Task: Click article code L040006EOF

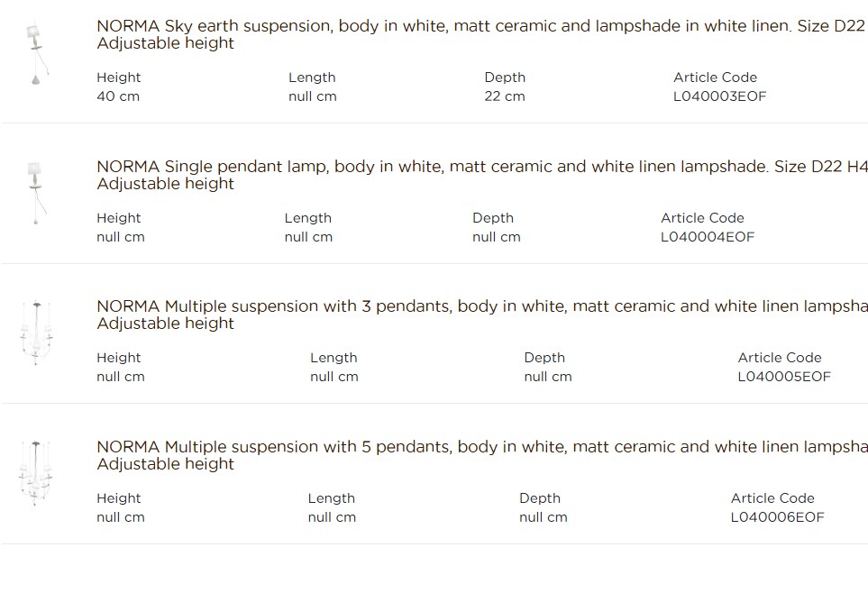Action: click(777, 517)
